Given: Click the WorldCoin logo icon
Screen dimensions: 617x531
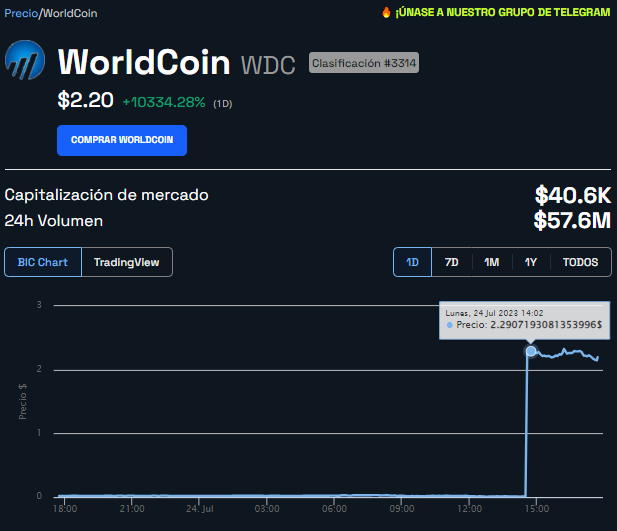Looking at the screenshot, I should (26, 62).
